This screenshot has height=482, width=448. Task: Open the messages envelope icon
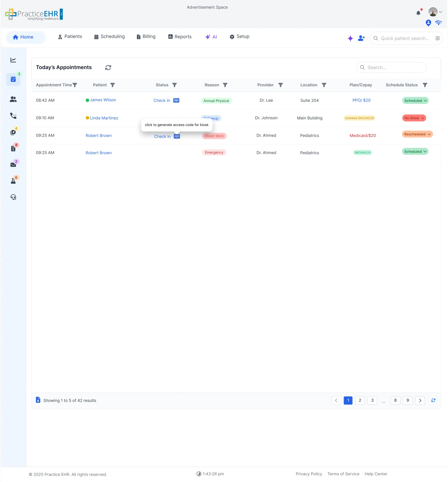[x=13, y=164]
